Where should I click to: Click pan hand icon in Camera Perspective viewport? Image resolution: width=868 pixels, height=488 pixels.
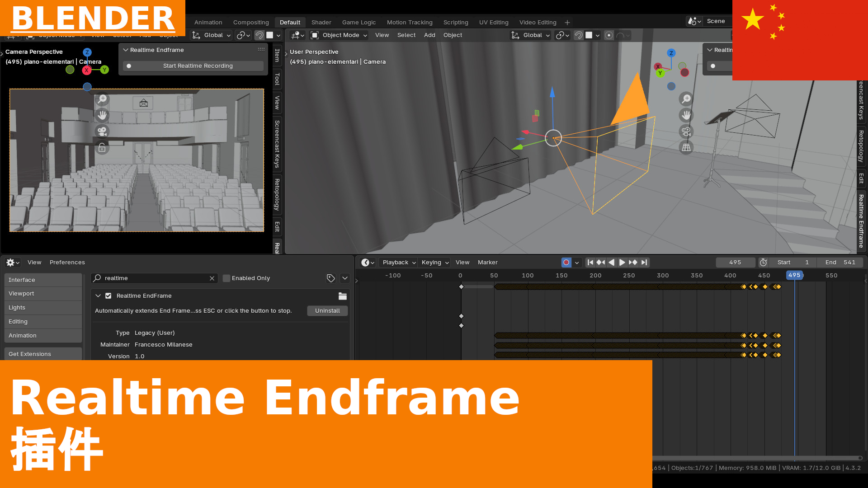click(x=102, y=115)
